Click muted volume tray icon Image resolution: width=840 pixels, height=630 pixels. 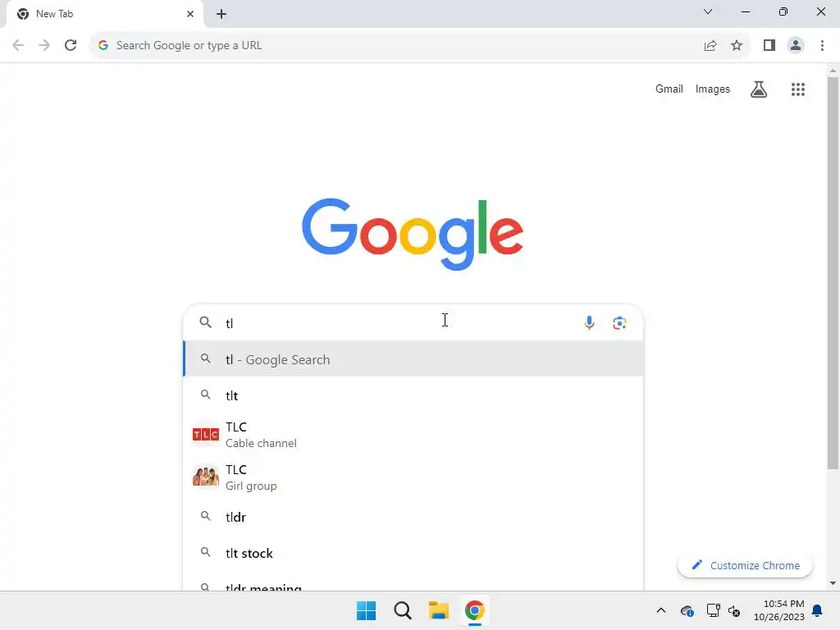pyautogui.click(x=734, y=610)
